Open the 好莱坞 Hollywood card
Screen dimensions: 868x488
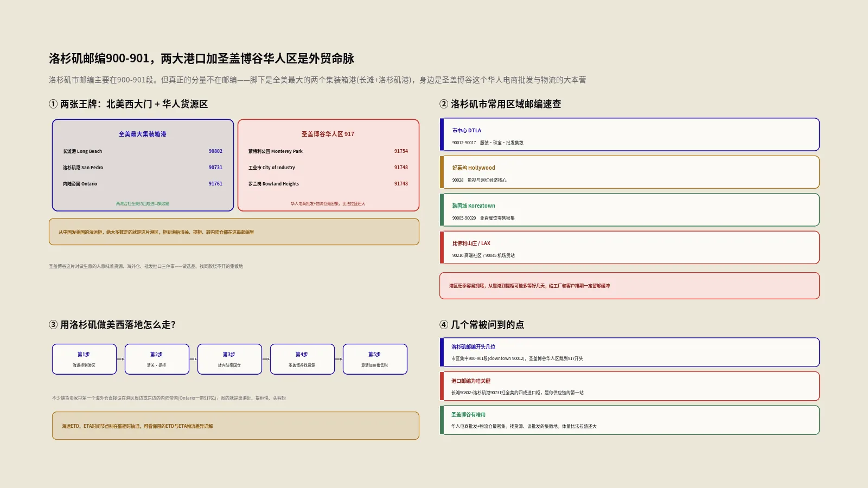(x=629, y=172)
